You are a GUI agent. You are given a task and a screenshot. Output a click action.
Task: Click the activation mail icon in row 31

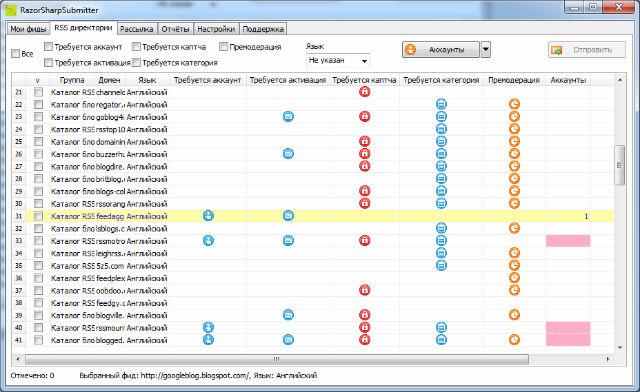tap(288, 216)
